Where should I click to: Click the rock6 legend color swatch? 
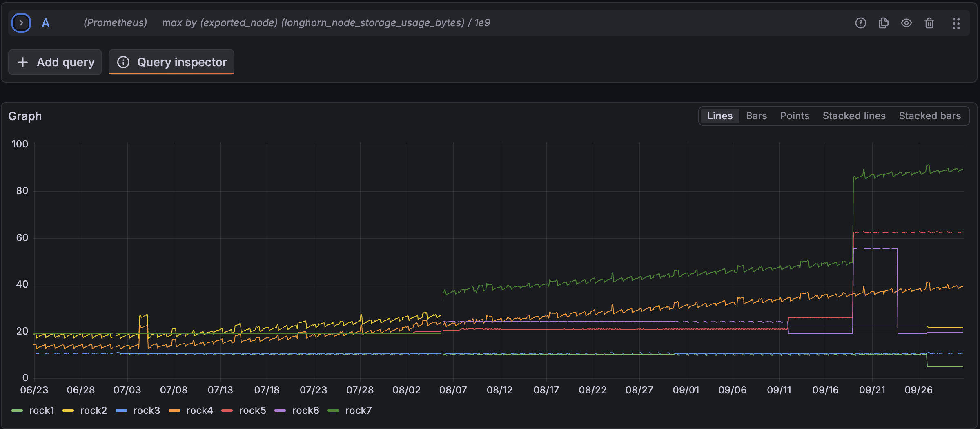(280, 411)
